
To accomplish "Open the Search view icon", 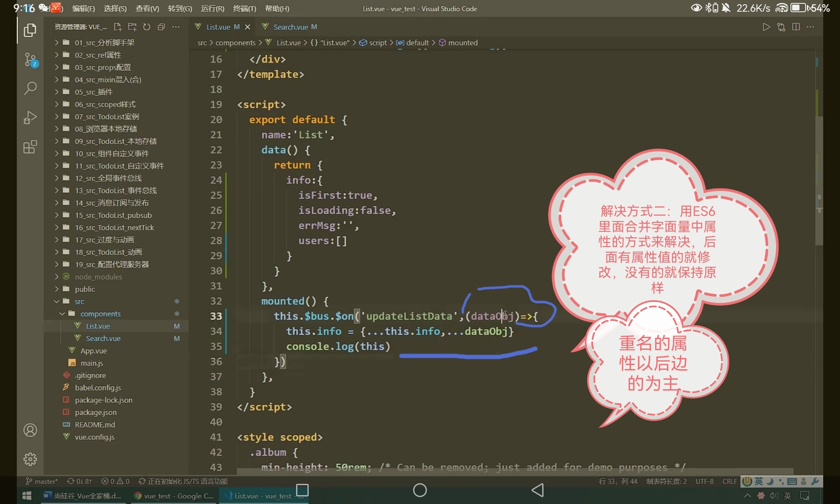I will pos(30,88).
